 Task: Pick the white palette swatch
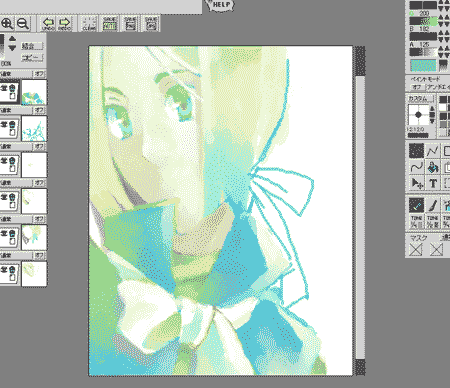click(x=443, y=107)
